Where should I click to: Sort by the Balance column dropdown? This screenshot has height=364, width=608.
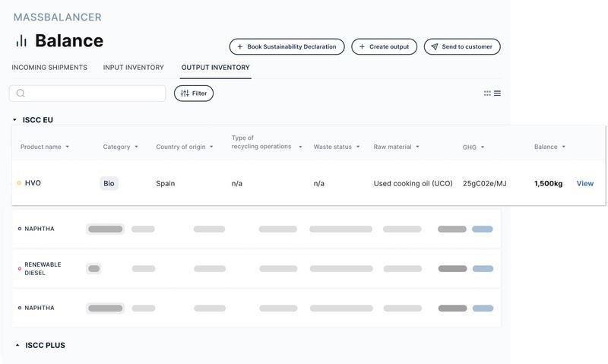563,147
